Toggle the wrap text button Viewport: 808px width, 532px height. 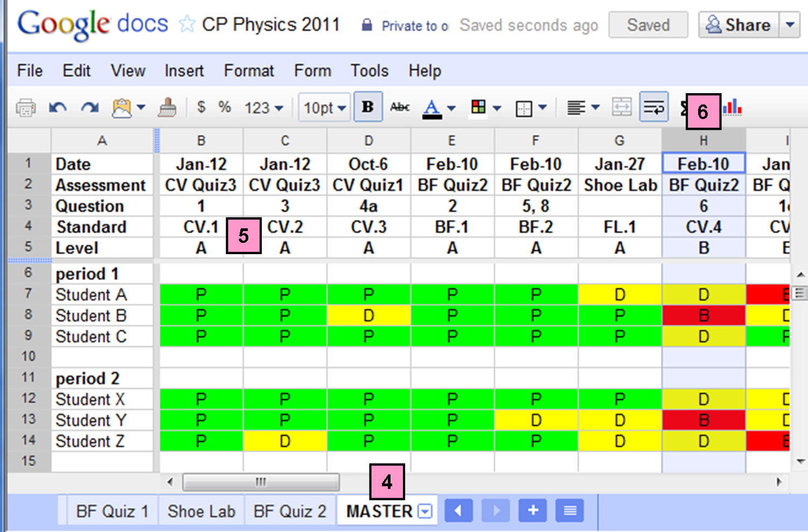654,107
